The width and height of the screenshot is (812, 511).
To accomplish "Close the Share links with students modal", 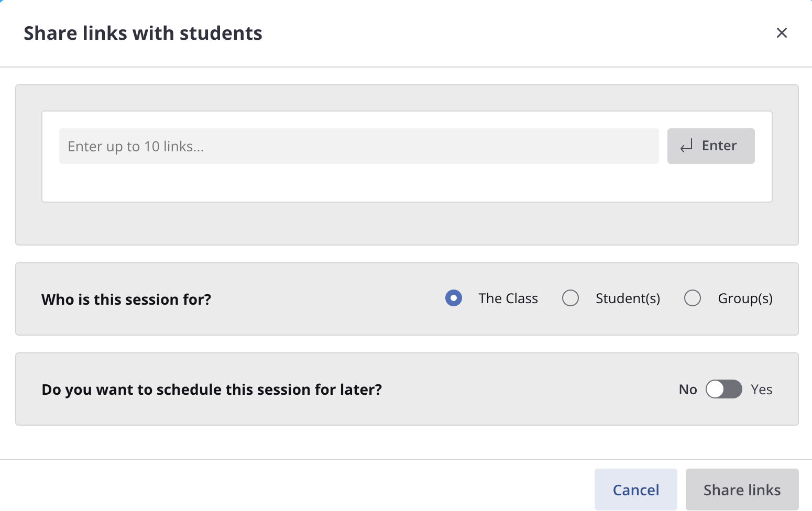I will tap(782, 32).
